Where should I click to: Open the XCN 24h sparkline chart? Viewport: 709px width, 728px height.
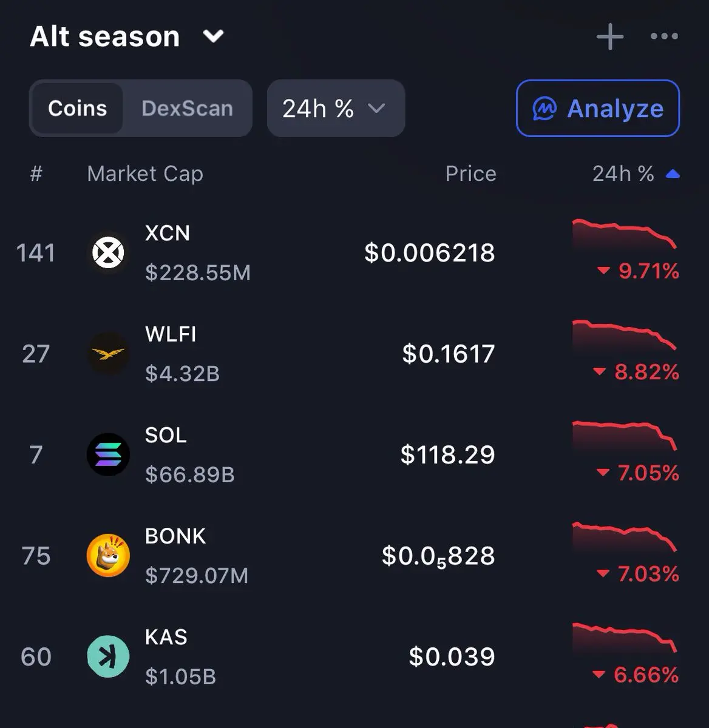click(x=625, y=235)
